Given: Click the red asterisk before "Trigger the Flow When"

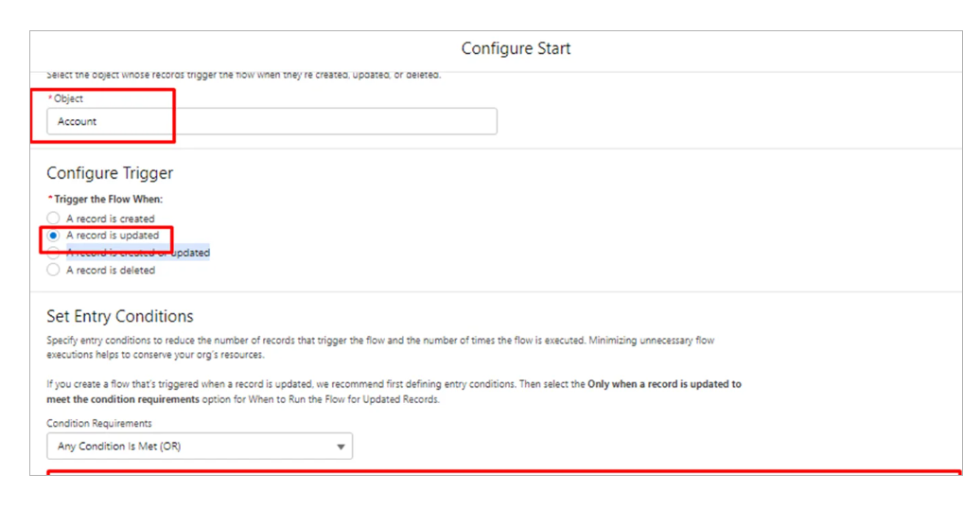Looking at the screenshot, I should (49, 200).
